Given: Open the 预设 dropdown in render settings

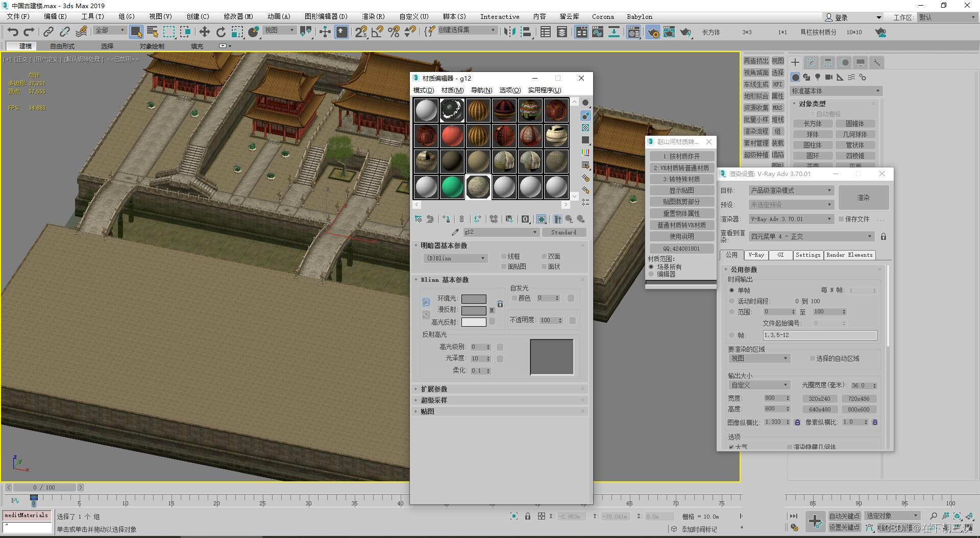Looking at the screenshot, I should pos(791,204).
